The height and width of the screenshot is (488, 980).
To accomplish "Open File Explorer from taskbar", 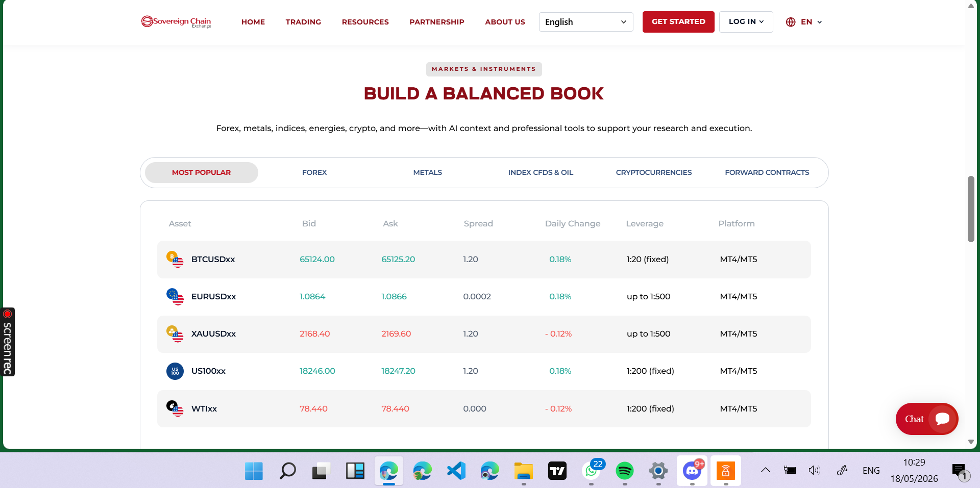I will (x=524, y=471).
